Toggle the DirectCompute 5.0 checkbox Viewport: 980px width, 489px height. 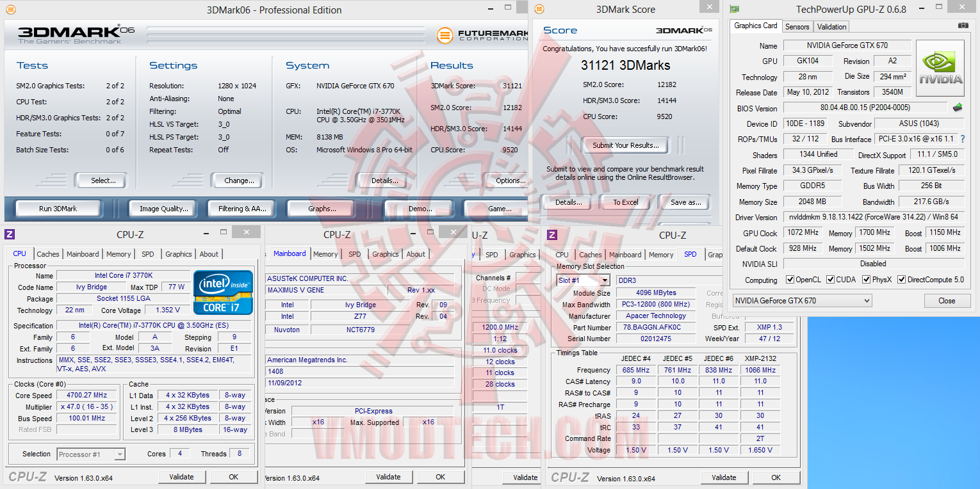coord(901,280)
